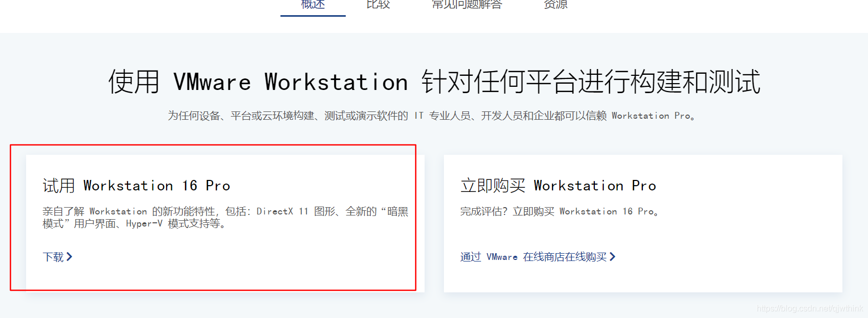Viewport: 868px width, 318px height.
Task: Go to the 资源 tab
Action: (x=556, y=5)
